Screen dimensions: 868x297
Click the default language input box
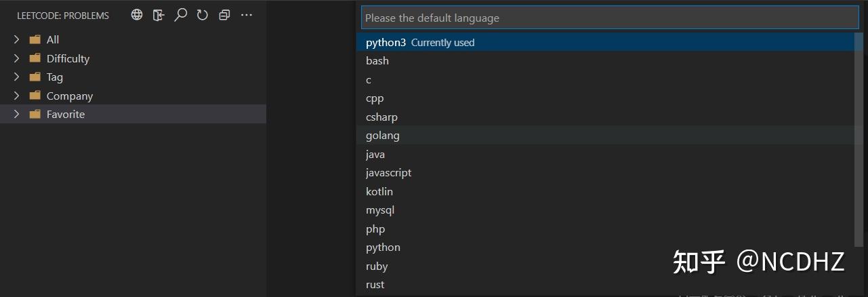610,18
